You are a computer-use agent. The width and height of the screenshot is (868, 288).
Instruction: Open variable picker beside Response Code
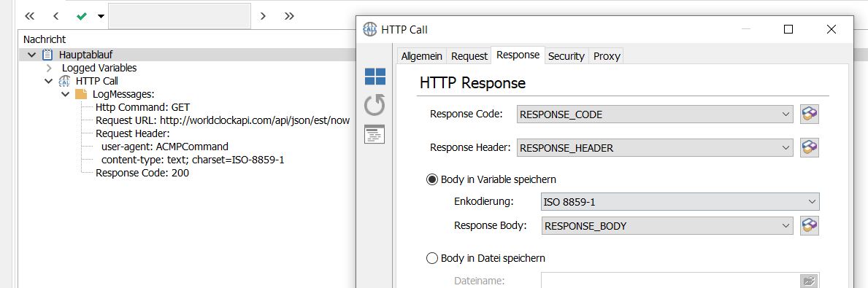pyautogui.click(x=810, y=114)
